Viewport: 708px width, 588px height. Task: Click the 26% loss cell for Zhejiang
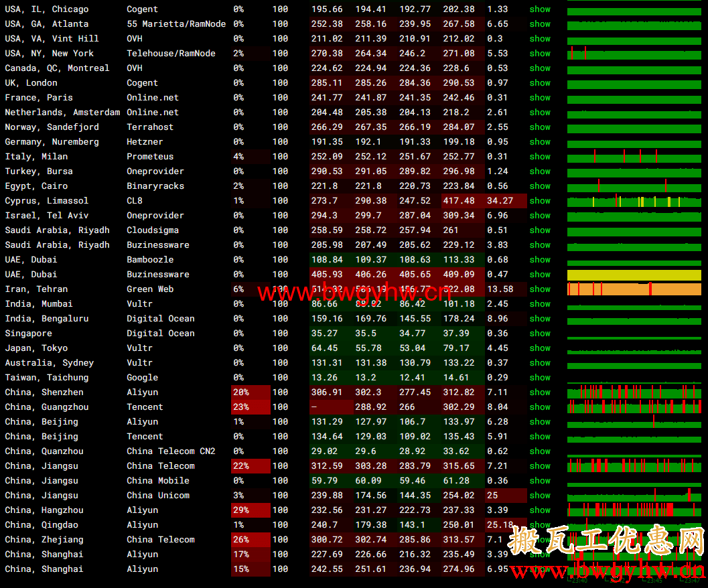coord(251,540)
